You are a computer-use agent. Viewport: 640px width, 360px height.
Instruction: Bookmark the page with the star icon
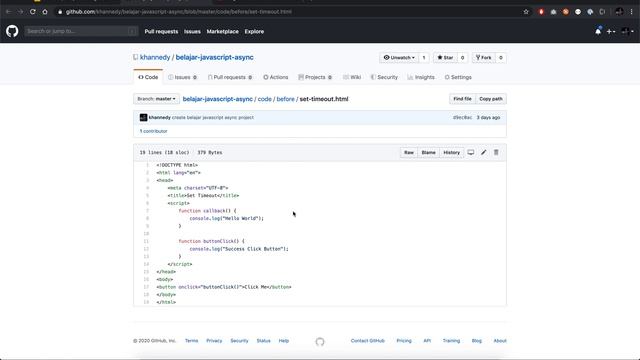coord(526,12)
